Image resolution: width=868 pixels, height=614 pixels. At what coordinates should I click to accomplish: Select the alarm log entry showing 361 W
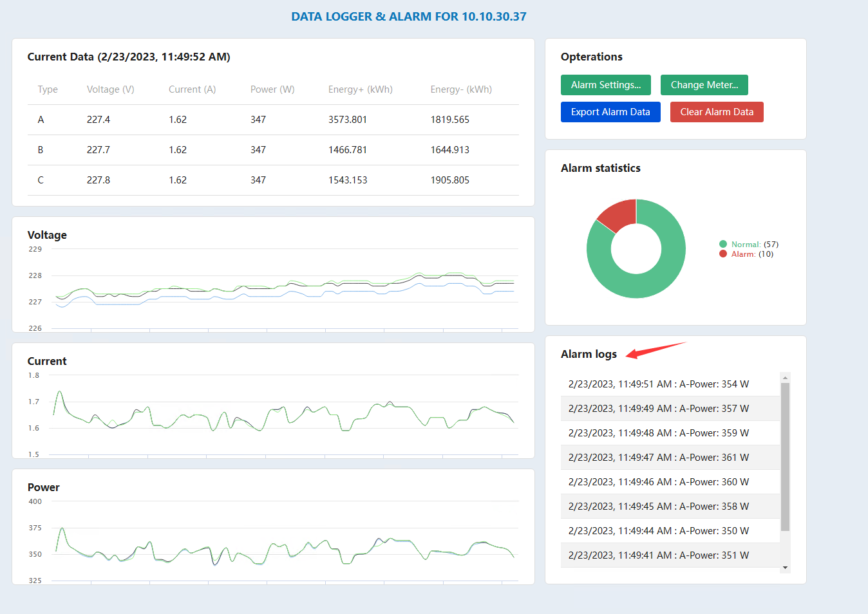pos(658,458)
